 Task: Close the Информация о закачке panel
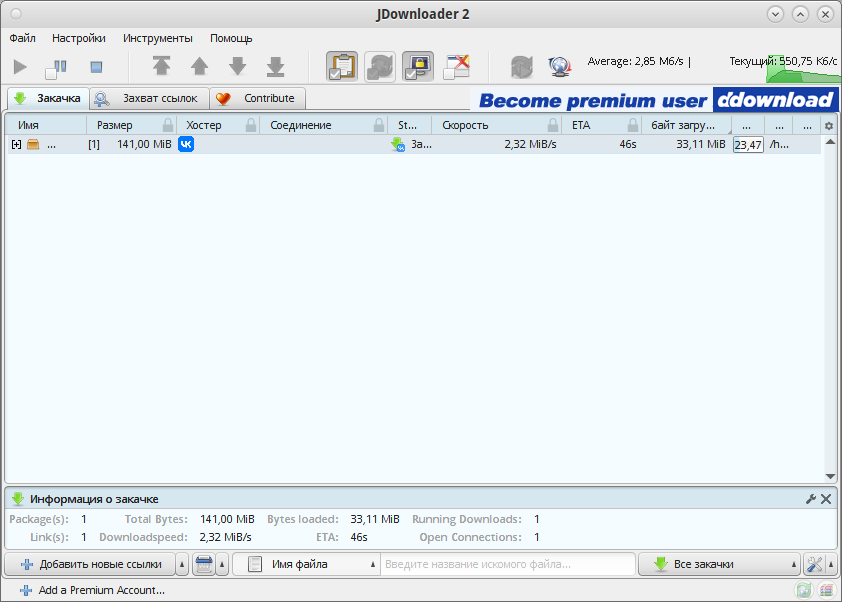click(x=826, y=499)
